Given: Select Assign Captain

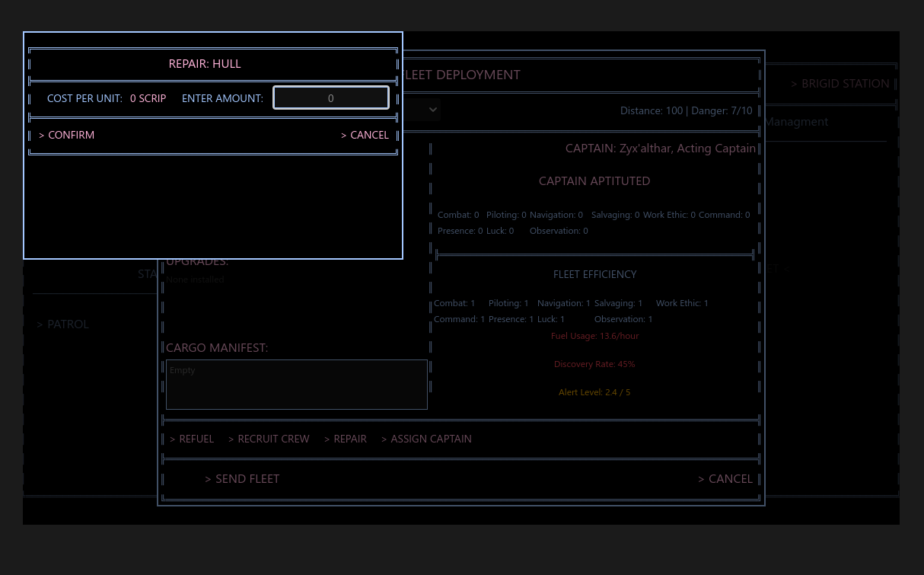Looking at the screenshot, I should [426, 439].
